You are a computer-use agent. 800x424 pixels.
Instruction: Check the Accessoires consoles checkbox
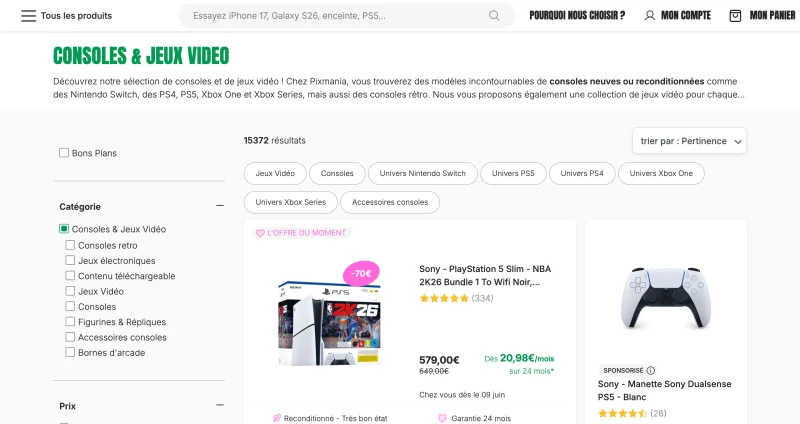(70, 337)
